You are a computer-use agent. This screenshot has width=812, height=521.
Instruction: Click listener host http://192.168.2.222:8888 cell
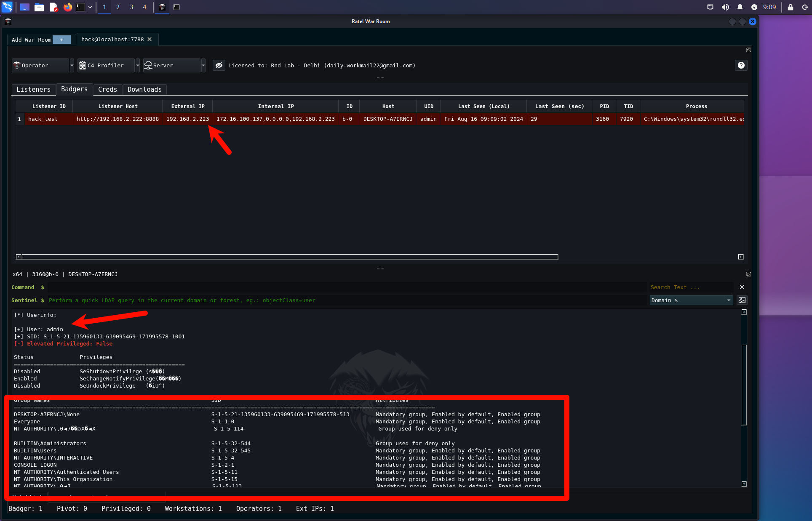118,119
